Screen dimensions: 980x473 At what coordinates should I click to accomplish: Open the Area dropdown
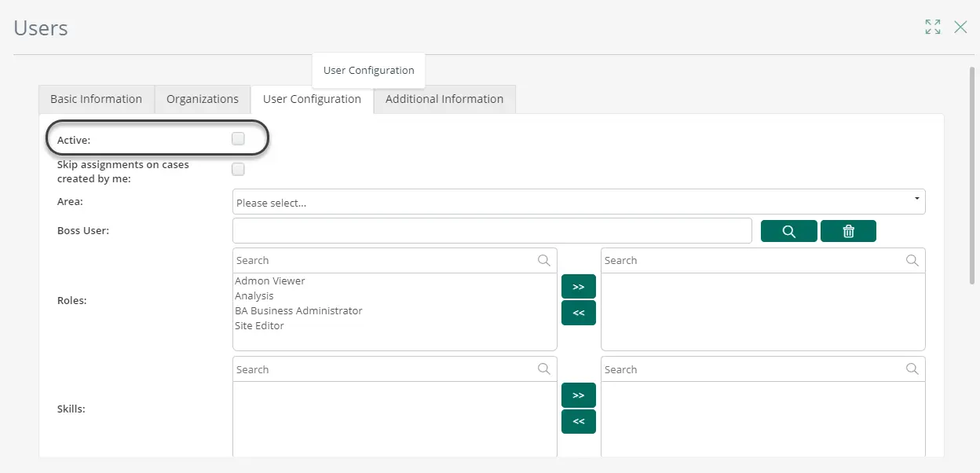click(579, 202)
